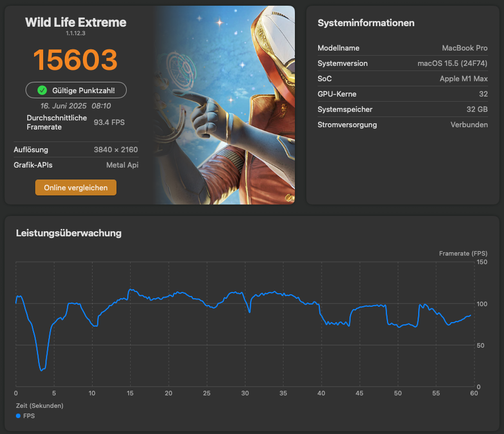Click the 30 x-axis tick label
Viewport: 504px width, 434px height.
[x=245, y=393]
